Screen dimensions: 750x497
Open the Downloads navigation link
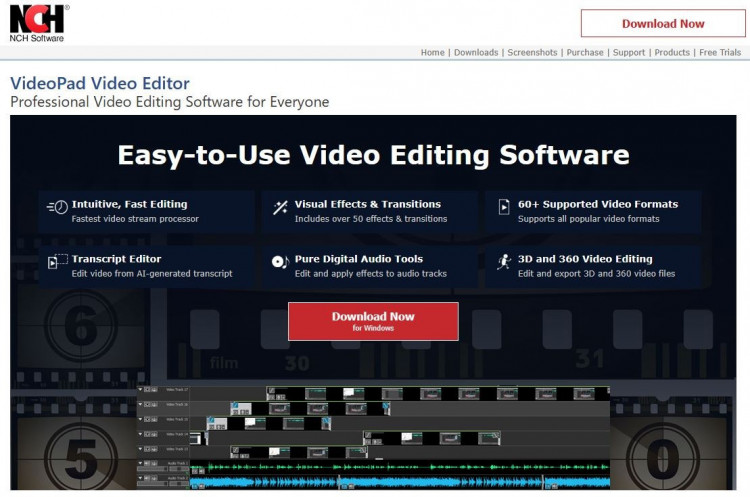[476, 53]
